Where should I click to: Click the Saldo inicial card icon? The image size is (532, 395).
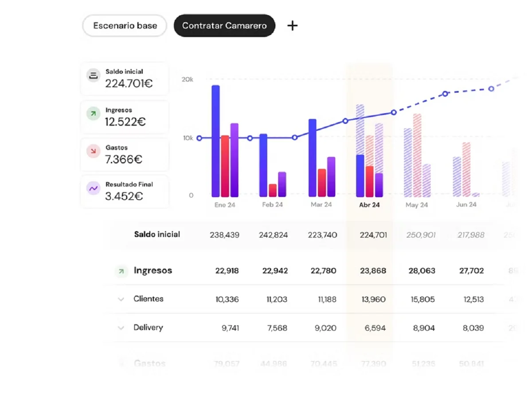(93, 75)
